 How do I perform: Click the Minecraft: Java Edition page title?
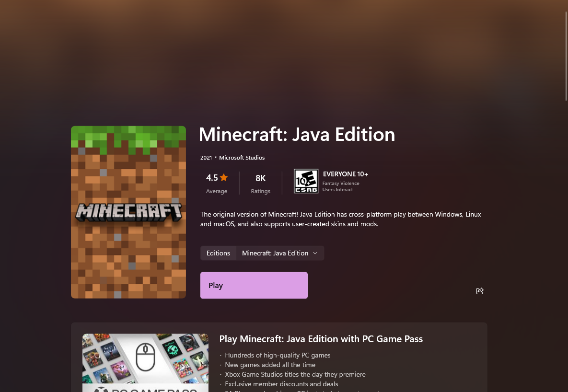[x=297, y=134]
